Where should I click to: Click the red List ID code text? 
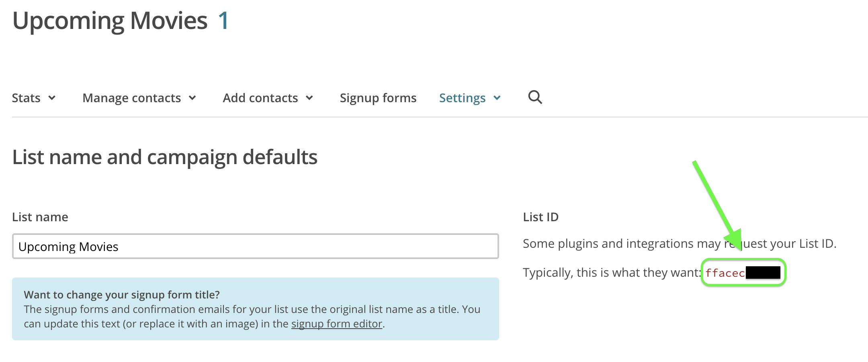point(725,273)
